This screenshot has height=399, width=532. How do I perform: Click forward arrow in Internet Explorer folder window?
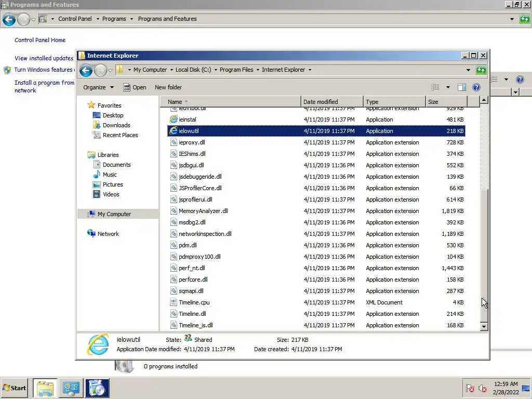[x=100, y=70]
